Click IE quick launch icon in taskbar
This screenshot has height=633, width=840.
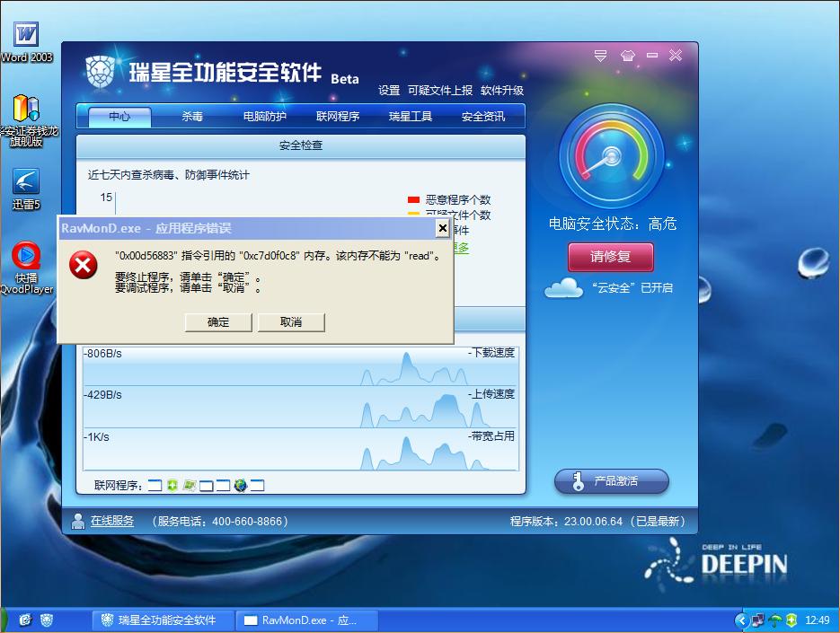tap(25, 620)
